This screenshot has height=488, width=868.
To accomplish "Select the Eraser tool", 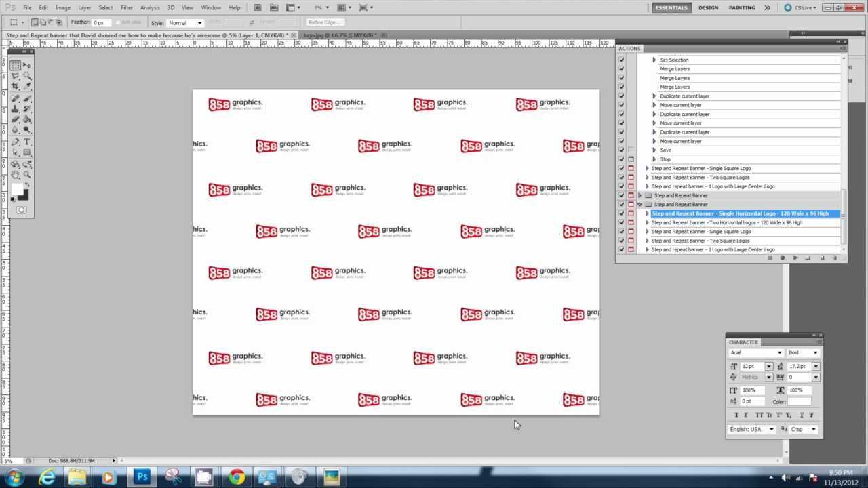I will pyautogui.click(x=15, y=119).
